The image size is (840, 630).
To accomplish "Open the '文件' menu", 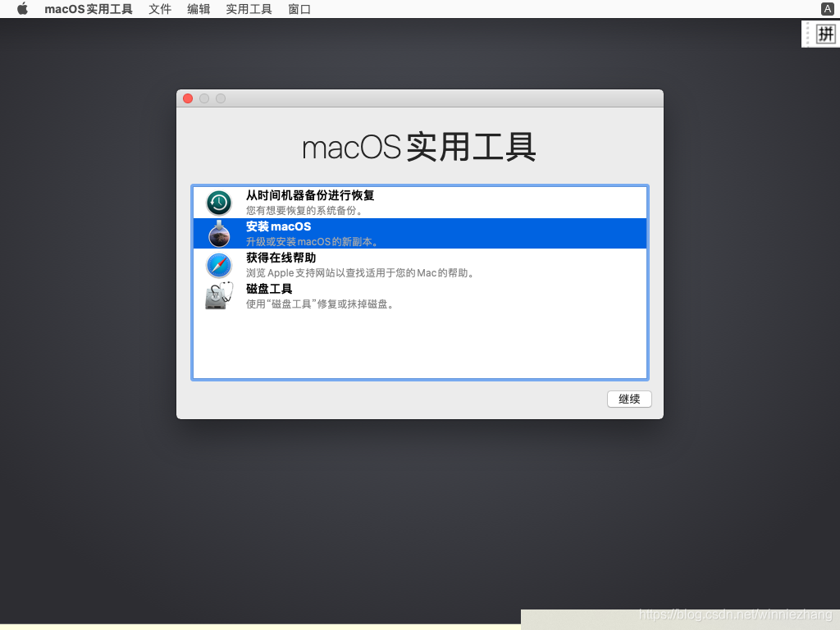I will click(x=160, y=9).
